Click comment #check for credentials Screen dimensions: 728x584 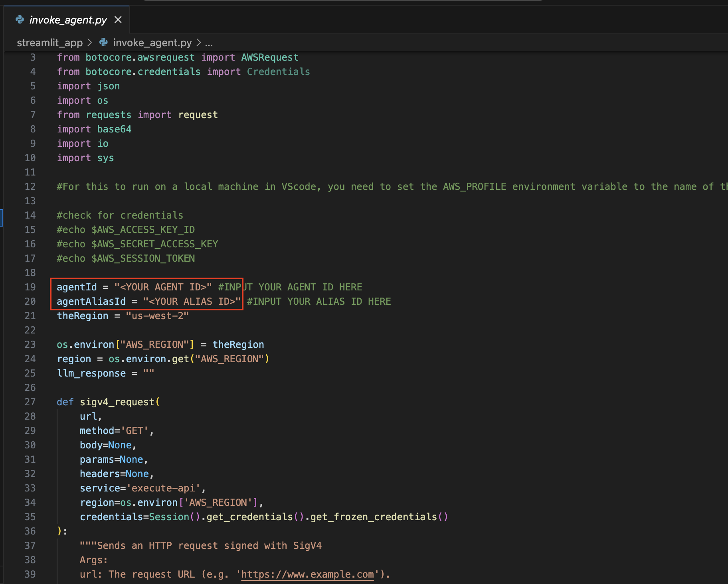(120, 215)
